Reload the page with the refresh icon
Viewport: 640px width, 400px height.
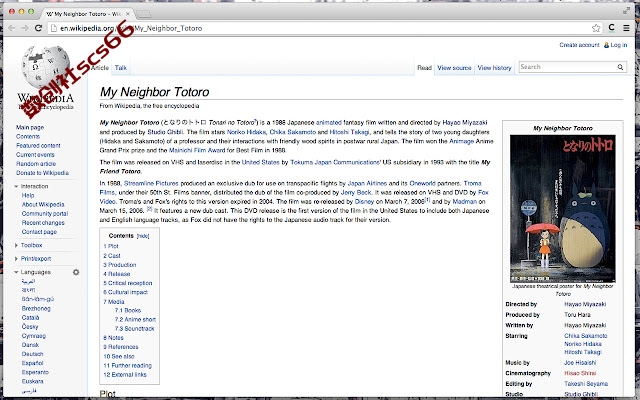click(38, 28)
